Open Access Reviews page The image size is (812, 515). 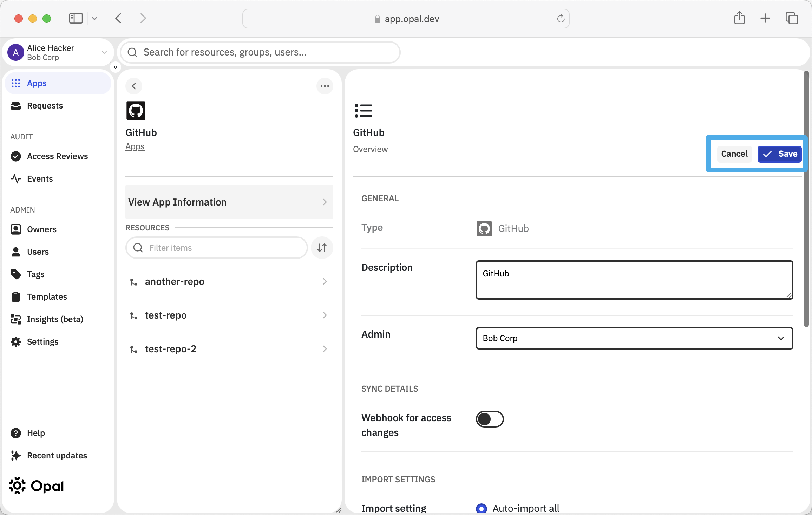(58, 156)
